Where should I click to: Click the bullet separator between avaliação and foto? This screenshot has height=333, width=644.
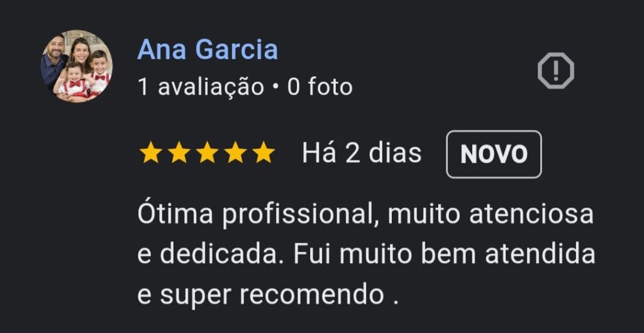click(x=275, y=87)
